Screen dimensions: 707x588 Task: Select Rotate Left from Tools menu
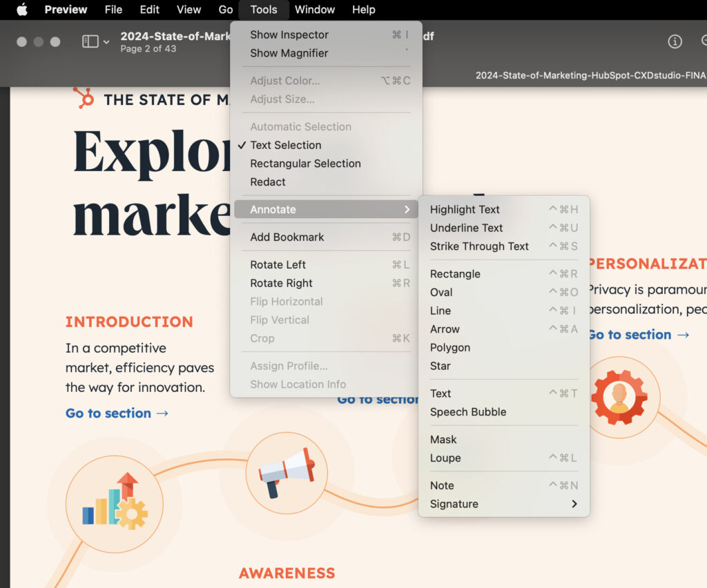278,264
